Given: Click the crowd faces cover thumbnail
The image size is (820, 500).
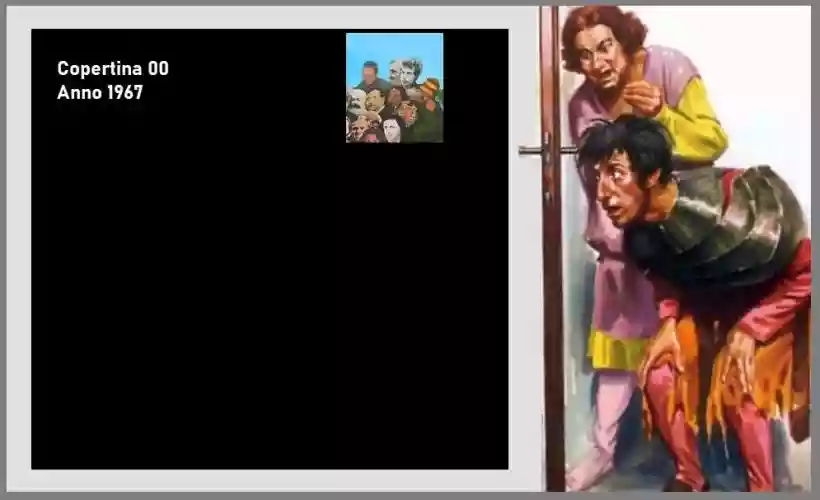Looking at the screenshot, I should [x=394, y=88].
